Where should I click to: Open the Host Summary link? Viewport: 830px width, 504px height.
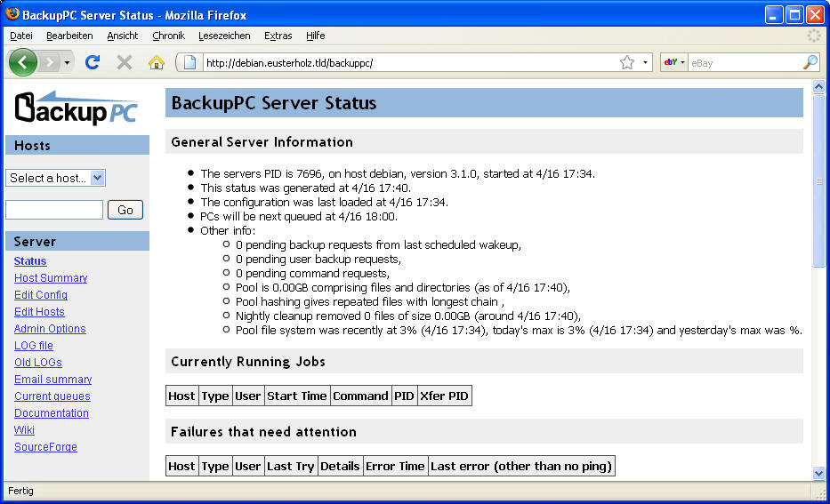pos(51,278)
